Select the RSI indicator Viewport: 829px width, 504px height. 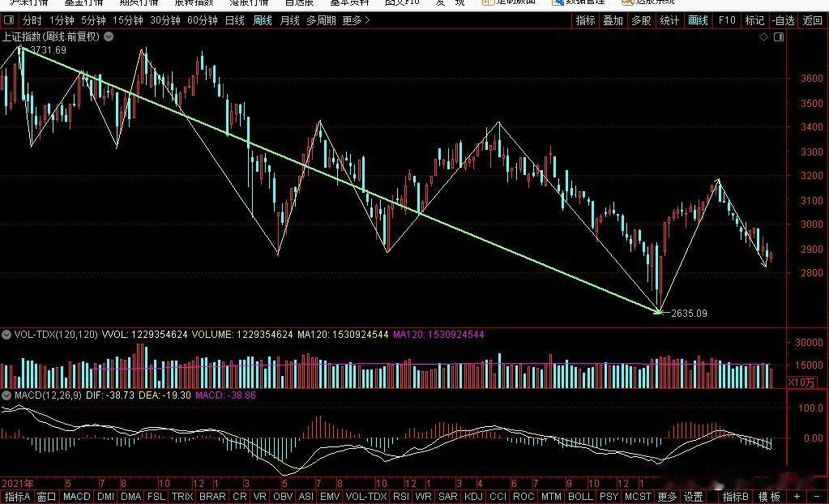coord(401,497)
